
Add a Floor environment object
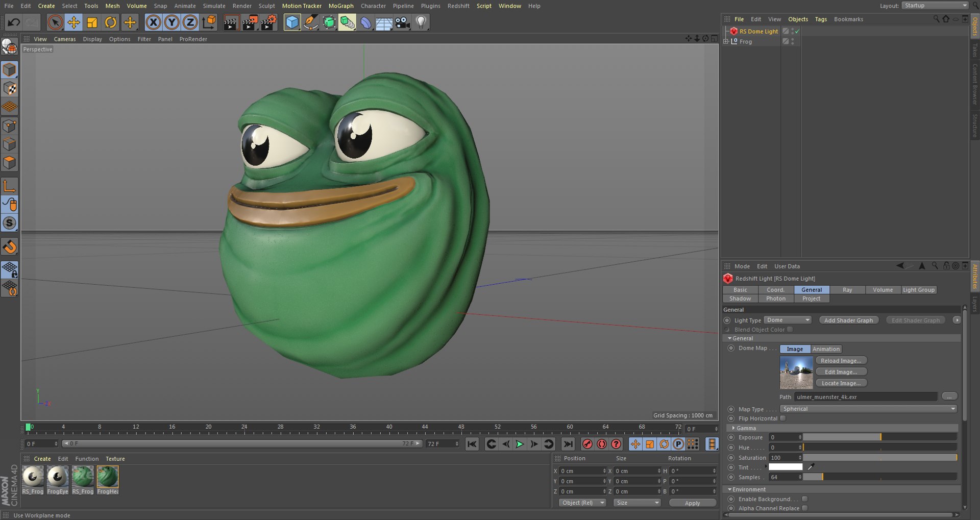[x=384, y=22]
